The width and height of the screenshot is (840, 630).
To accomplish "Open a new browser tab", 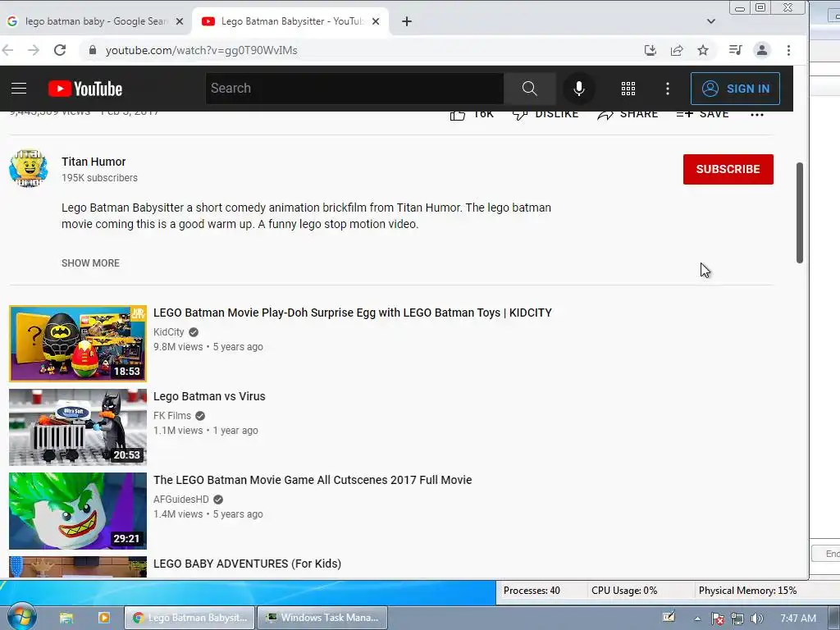I will [407, 21].
